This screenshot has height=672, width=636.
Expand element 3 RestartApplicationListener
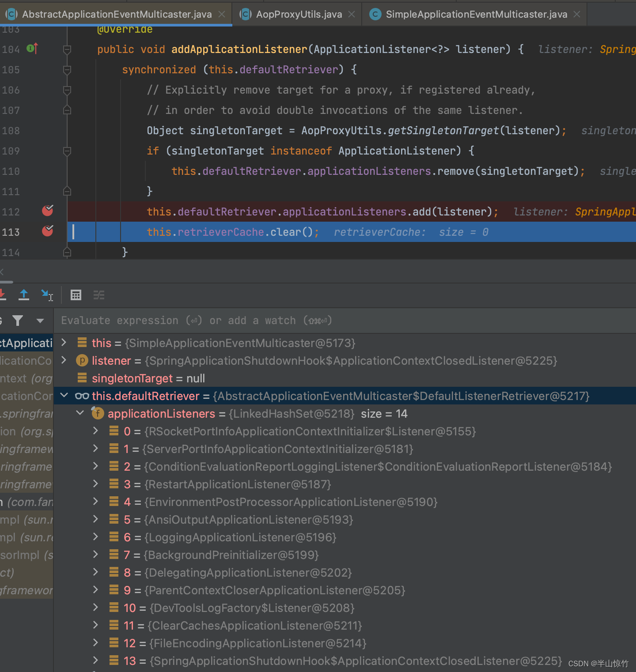point(96,483)
